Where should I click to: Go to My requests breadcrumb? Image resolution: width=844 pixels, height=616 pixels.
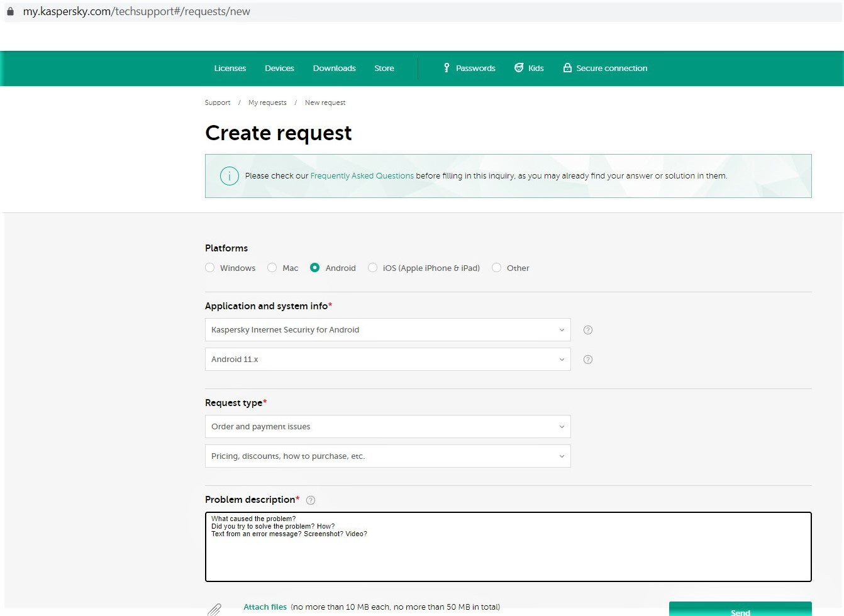(x=267, y=102)
